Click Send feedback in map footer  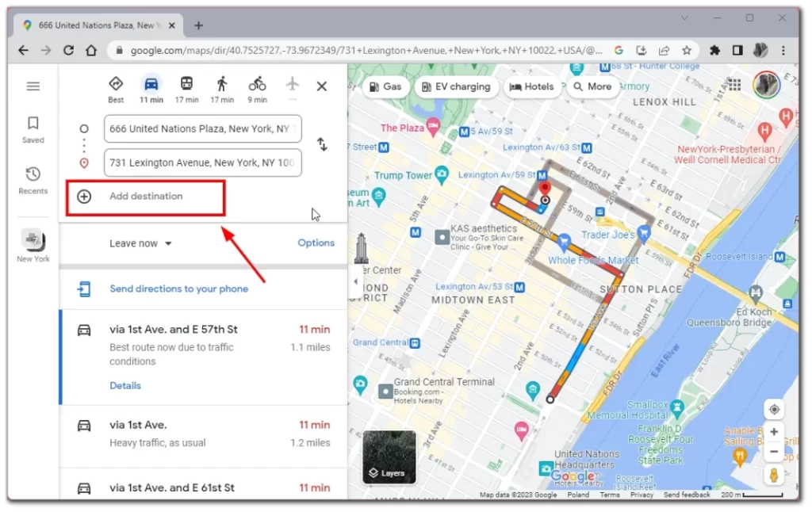click(x=687, y=495)
